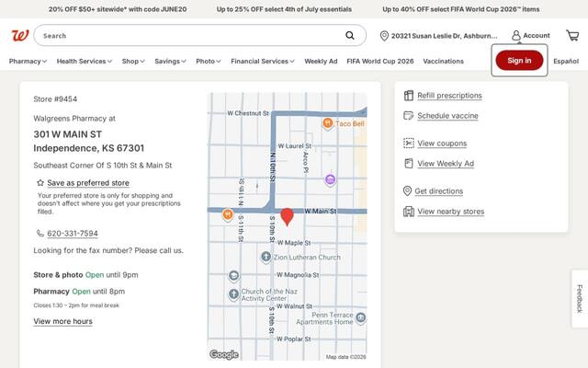Open the Account menu label
The height and width of the screenshot is (368, 588).
(x=537, y=35)
